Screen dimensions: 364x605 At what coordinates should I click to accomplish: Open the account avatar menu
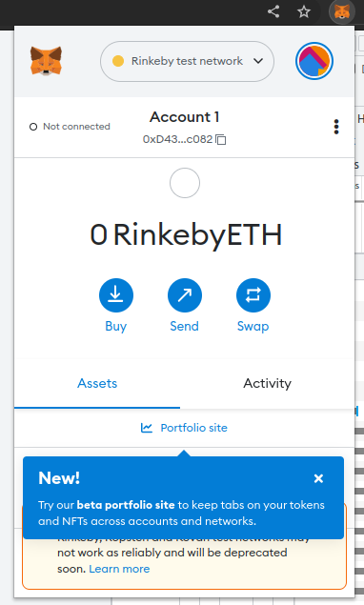[314, 61]
